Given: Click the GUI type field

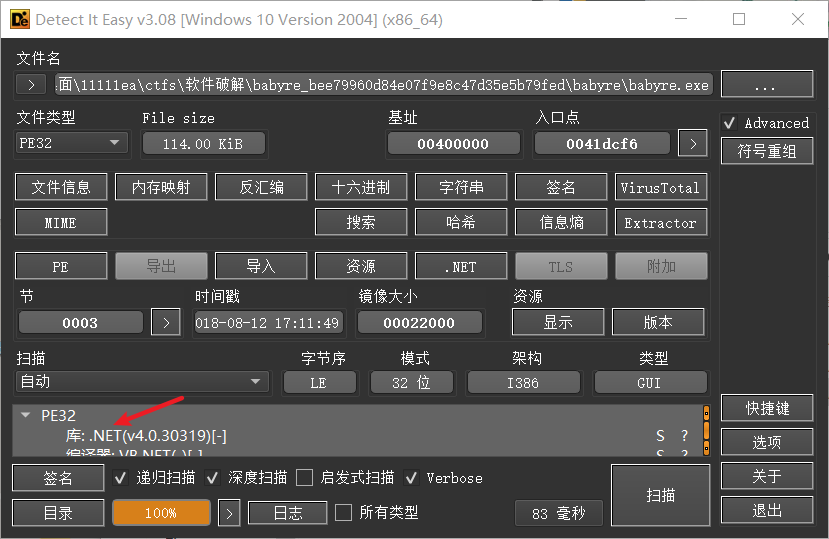Looking at the screenshot, I should [650, 382].
